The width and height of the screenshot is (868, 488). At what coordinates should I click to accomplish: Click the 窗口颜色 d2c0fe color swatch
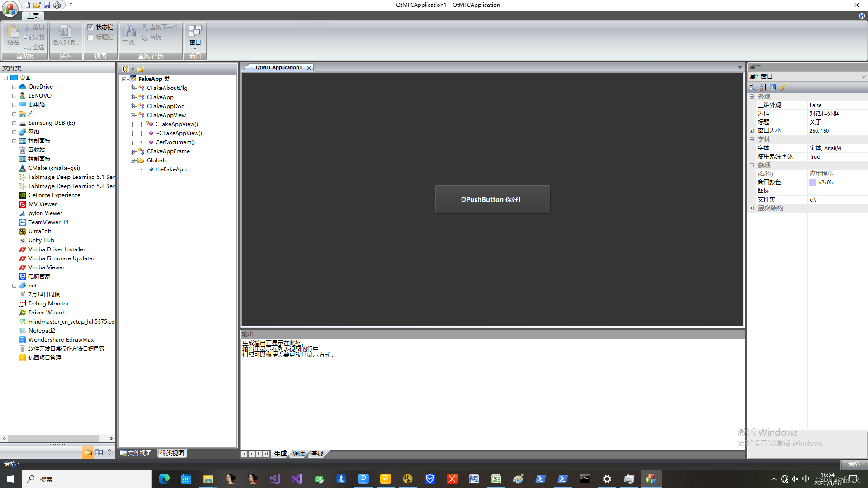[x=812, y=182]
